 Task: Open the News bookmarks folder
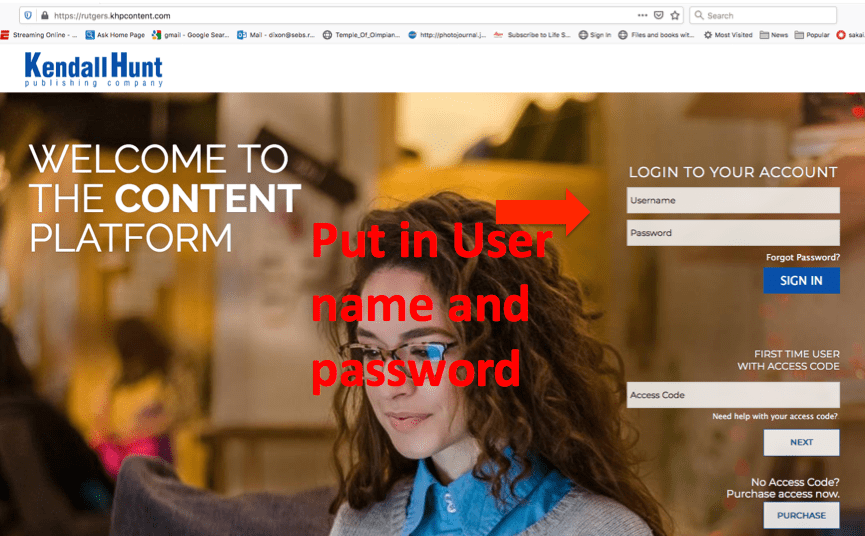point(774,35)
